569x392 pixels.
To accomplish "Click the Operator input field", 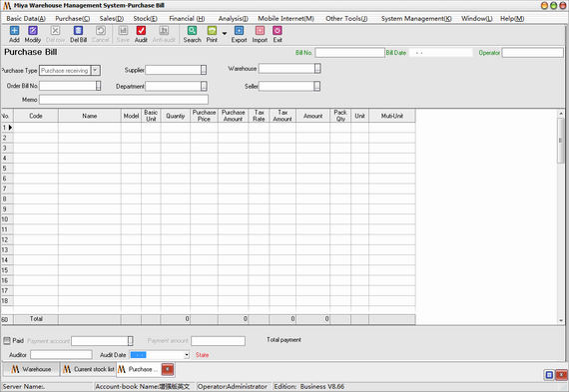I will (x=533, y=53).
